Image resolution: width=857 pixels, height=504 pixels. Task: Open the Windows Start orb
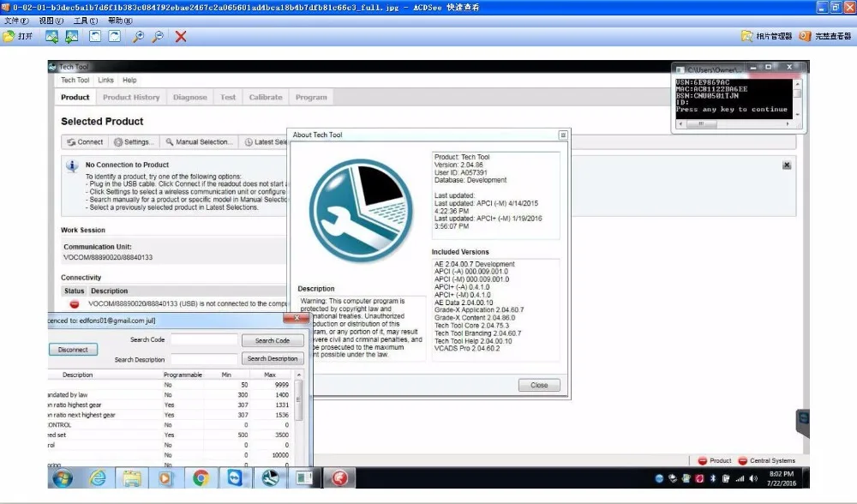[x=63, y=478]
